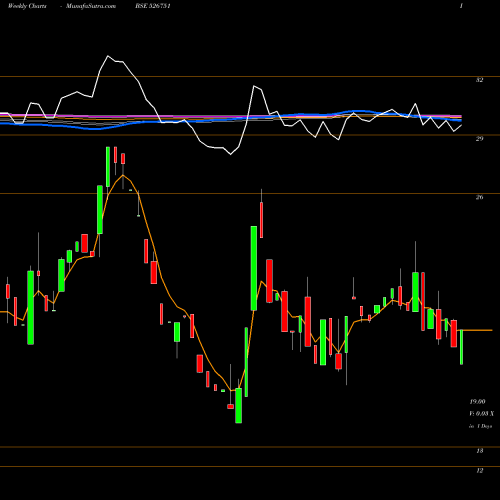The height and width of the screenshot is (500, 500).
Task: Click the last green candle at right end
Action: [461, 347]
